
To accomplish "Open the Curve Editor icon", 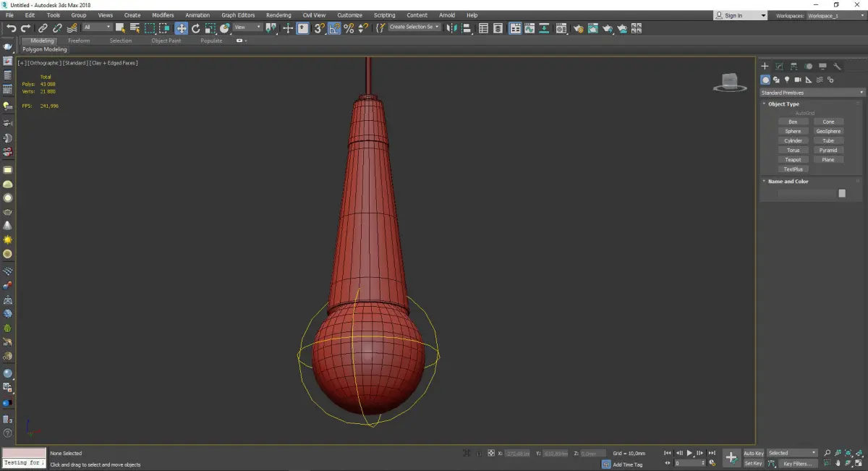I will pyautogui.click(x=529, y=28).
